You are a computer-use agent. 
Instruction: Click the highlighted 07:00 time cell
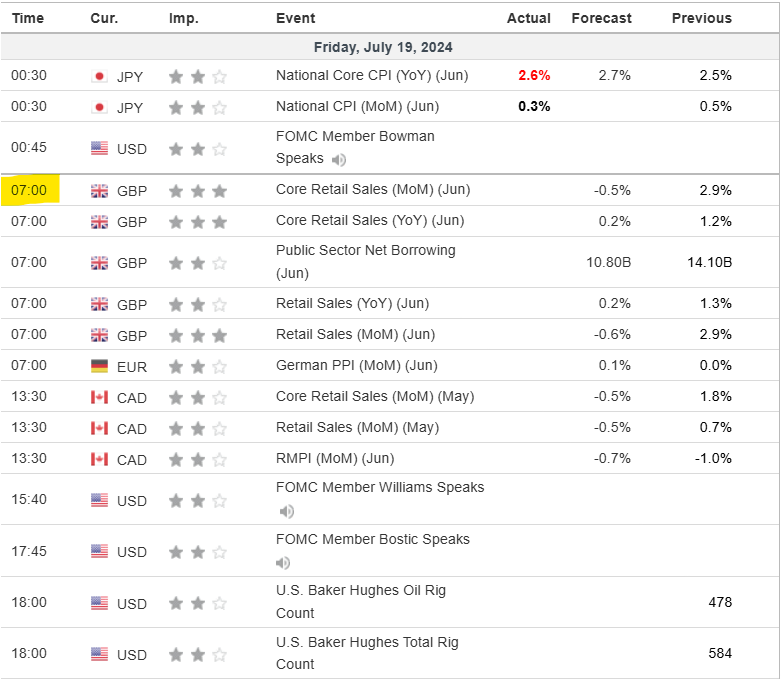point(28,190)
